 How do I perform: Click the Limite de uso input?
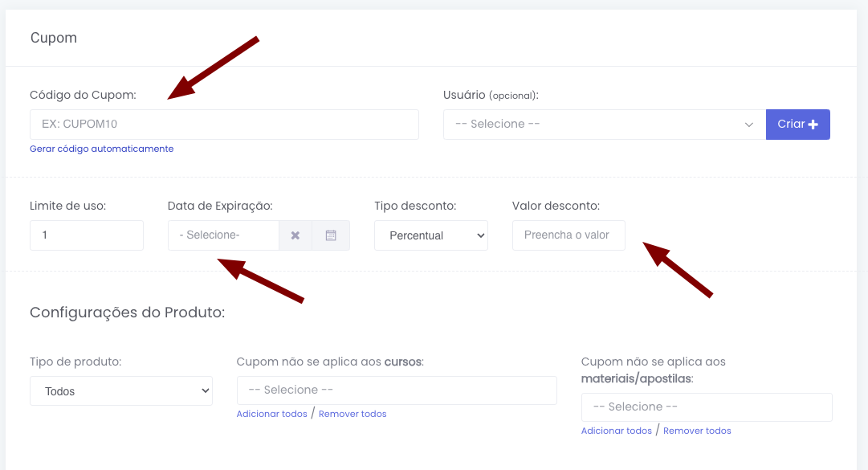pyautogui.click(x=87, y=235)
